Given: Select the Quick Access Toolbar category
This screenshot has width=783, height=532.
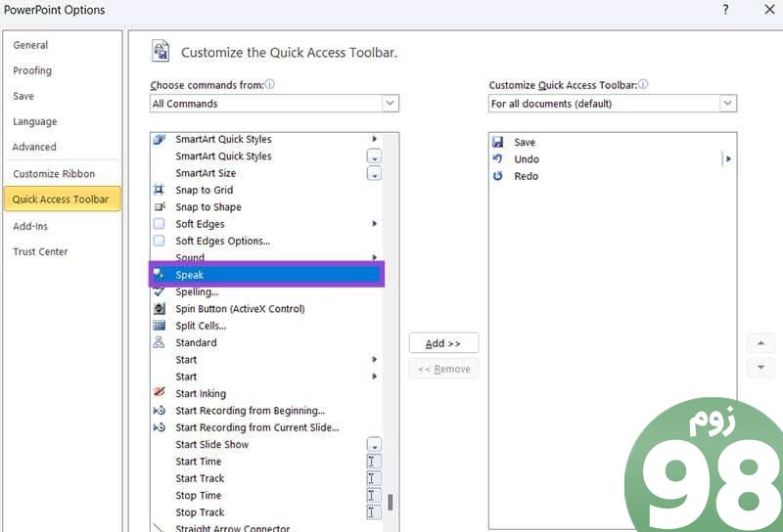Looking at the screenshot, I should 63,199.
